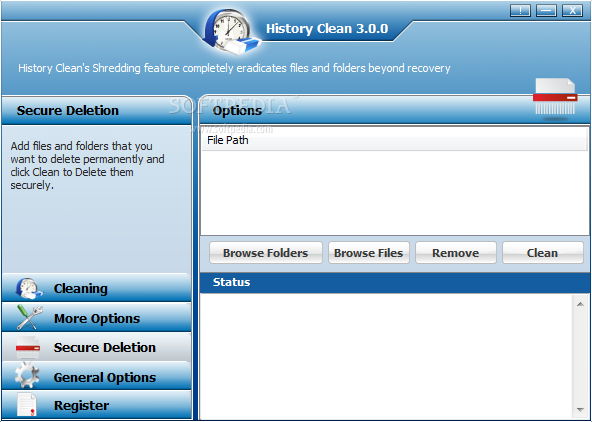
Task: Open General Options section
Action: pos(97,376)
